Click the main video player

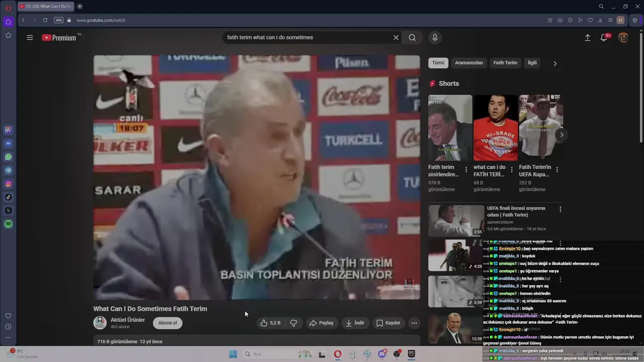tap(257, 177)
